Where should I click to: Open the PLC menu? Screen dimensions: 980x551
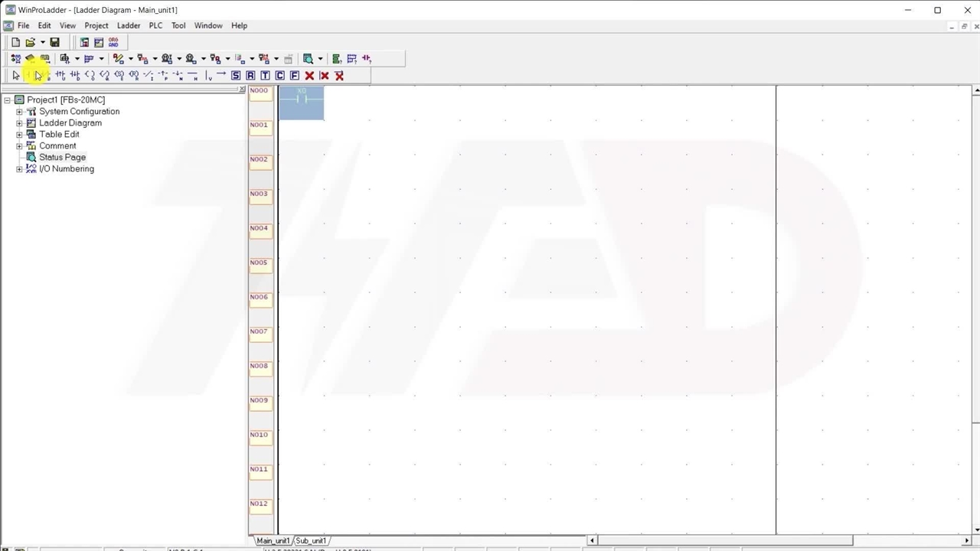[155, 25]
